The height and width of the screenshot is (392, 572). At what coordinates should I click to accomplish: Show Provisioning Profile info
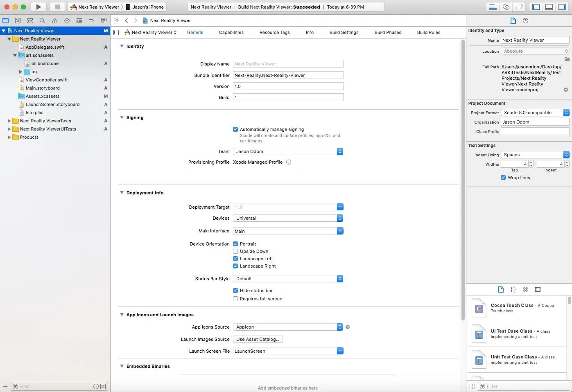pyautogui.click(x=289, y=162)
